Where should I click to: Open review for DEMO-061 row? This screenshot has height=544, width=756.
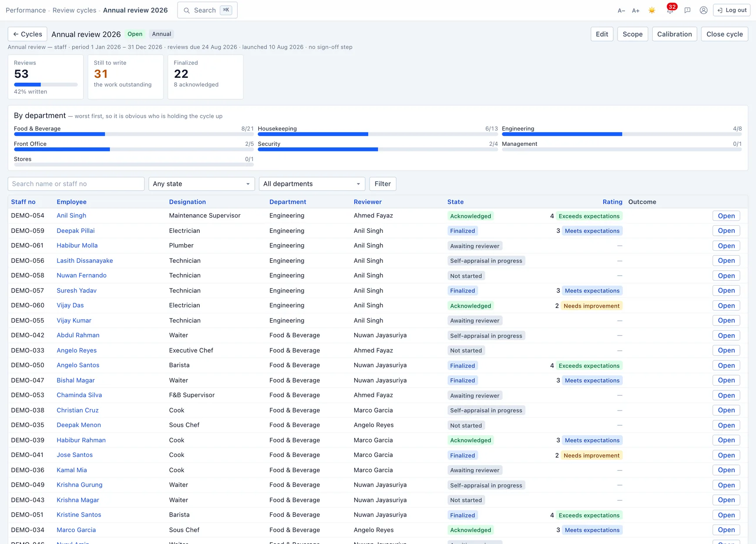726,246
